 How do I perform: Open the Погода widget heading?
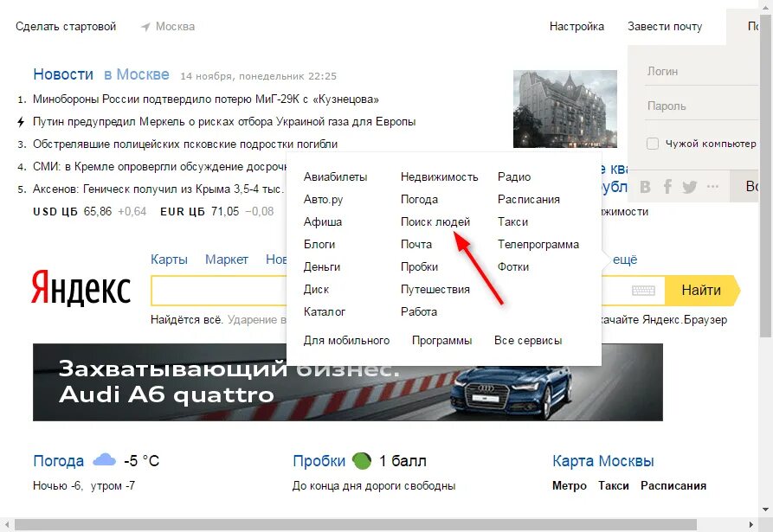click(58, 461)
